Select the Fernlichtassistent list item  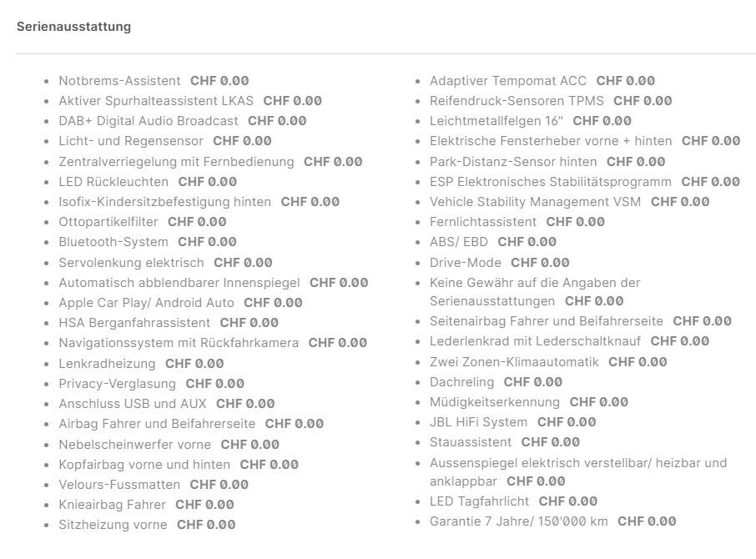tap(483, 222)
